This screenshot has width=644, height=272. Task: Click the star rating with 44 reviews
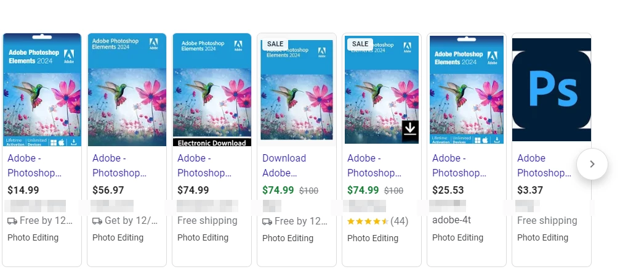(x=368, y=221)
